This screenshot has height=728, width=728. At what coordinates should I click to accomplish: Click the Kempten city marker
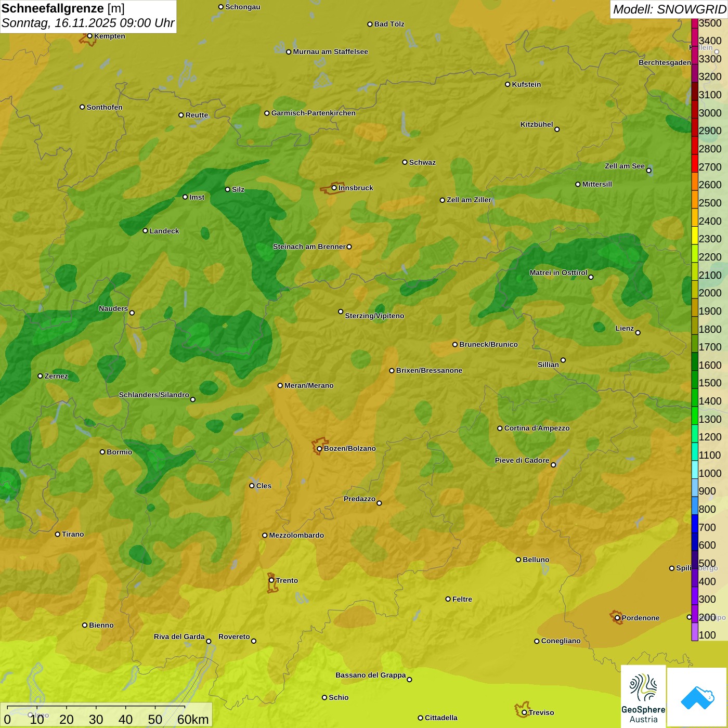[x=89, y=36]
